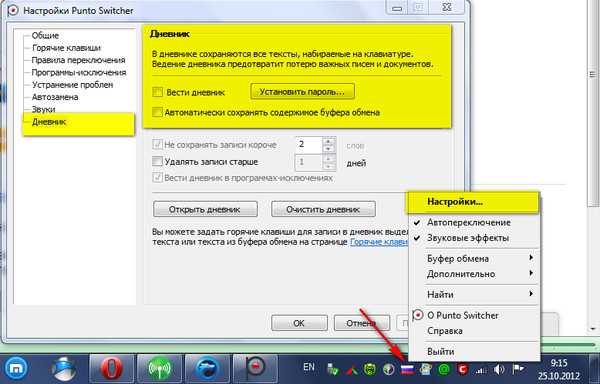Click the green square tray icon
Viewport: 600px width, 384px height.
click(370, 369)
